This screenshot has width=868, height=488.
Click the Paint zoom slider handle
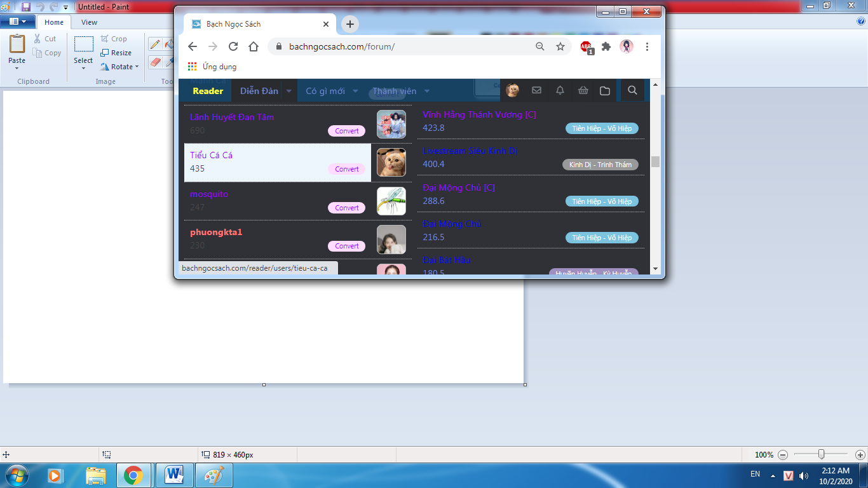pyautogui.click(x=822, y=454)
